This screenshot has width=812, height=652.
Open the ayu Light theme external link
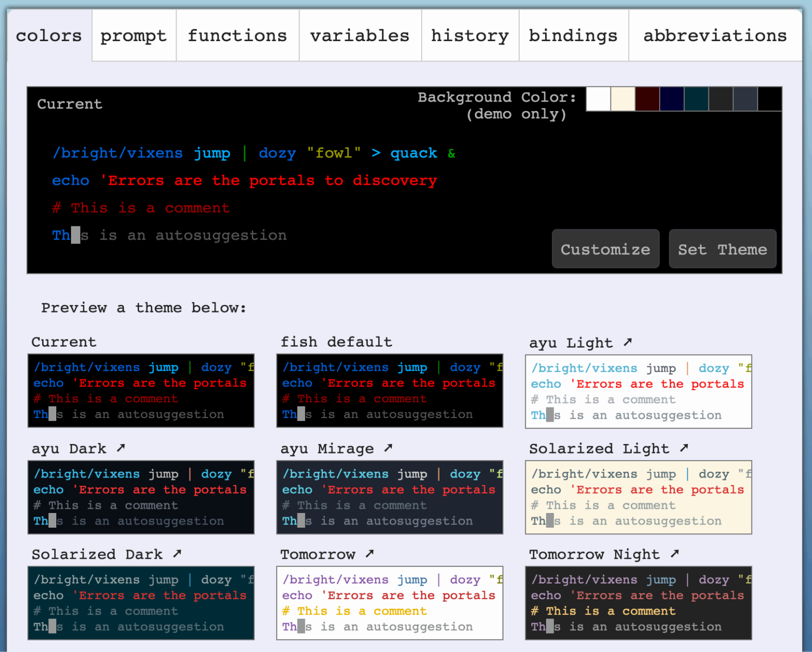pyautogui.click(x=629, y=342)
